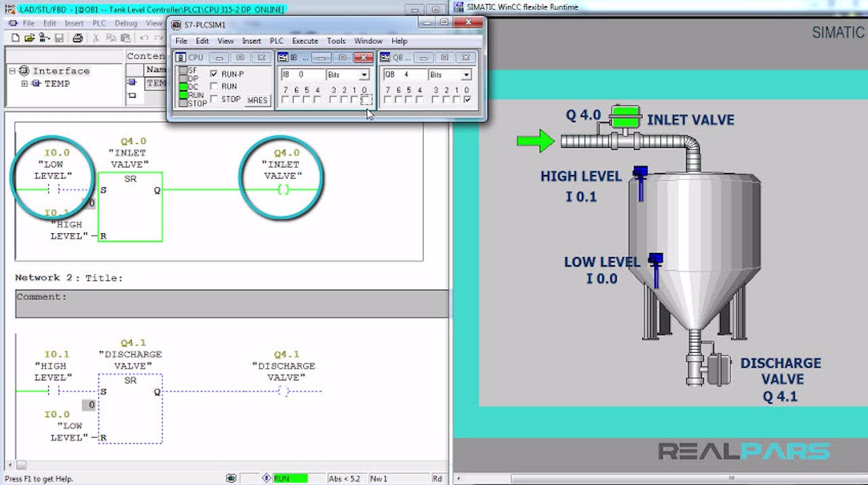Click the Cut icon in the editor toolbar
868x485 pixels.
(96, 38)
